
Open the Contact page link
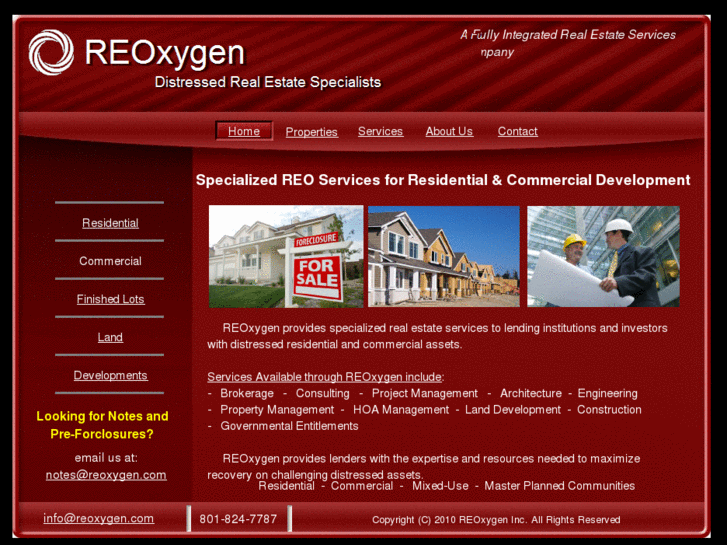pyautogui.click(x=517, y=132)
